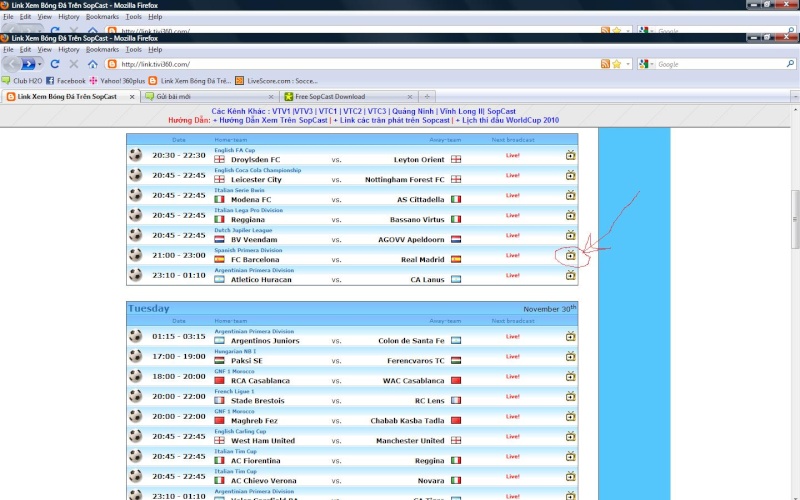This screenshot has width=800, height=500.
Task: Click Live! text in Real Madrid row
Action: pyautogui.click(x=513, y=255)
